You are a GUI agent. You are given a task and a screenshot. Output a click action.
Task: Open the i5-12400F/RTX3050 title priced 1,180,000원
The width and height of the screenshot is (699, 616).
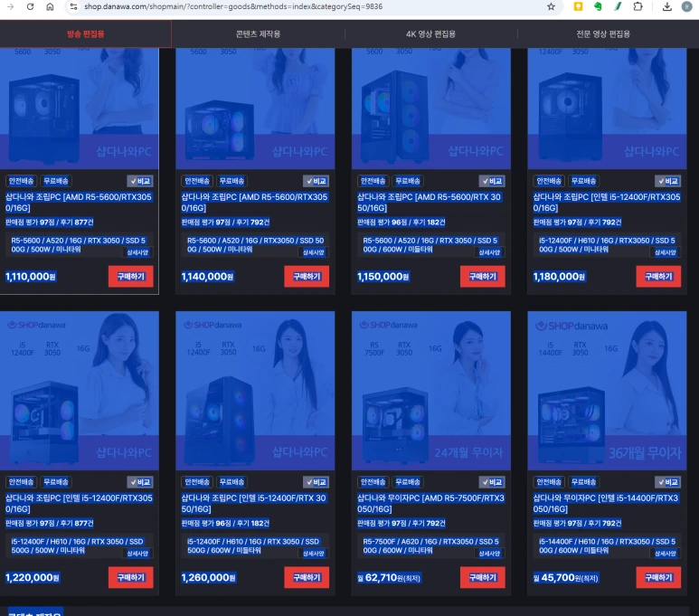pyautogui.click(x=607, y=203)
